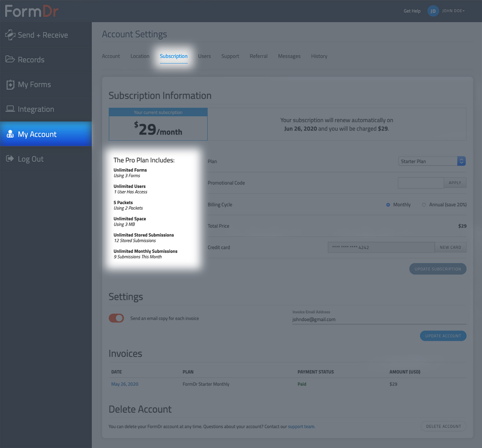Screen dimensions: 482x448
Task: Click the 'Paid' payment status
Action: (x=302, y=384)
